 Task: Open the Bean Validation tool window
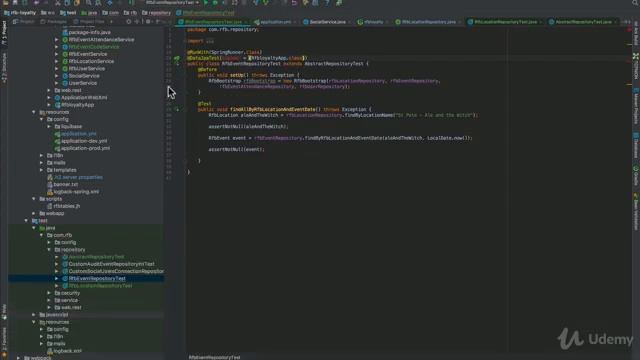click(636, 211)
